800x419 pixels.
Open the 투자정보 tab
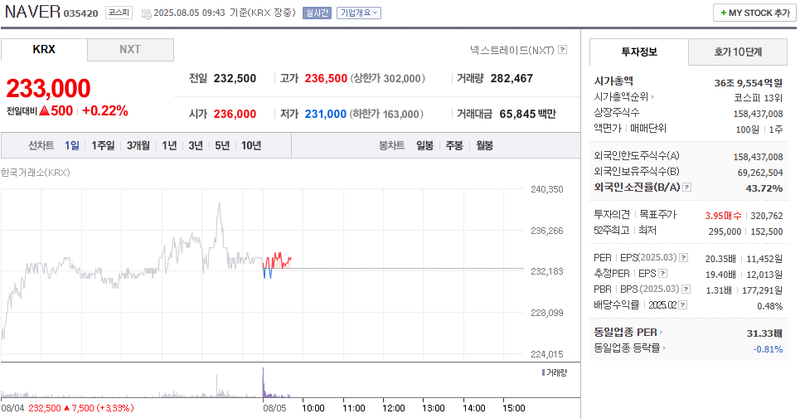point(639,52)
